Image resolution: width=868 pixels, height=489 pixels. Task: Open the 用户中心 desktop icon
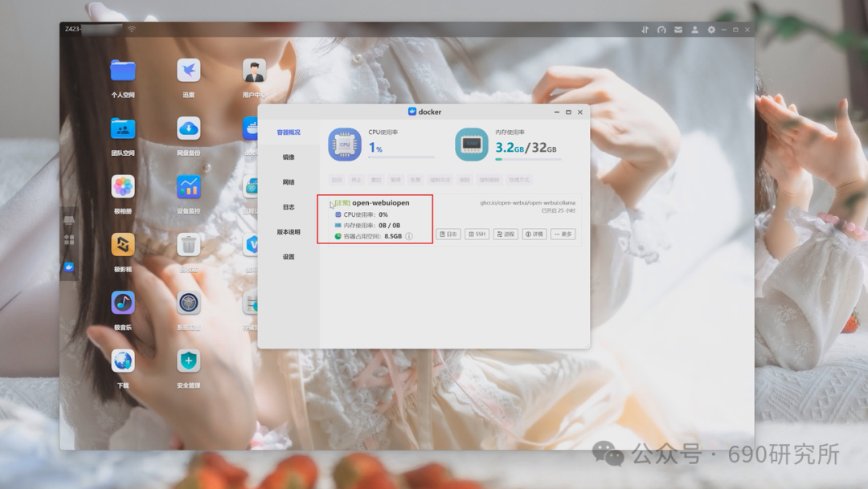(254, 71)
